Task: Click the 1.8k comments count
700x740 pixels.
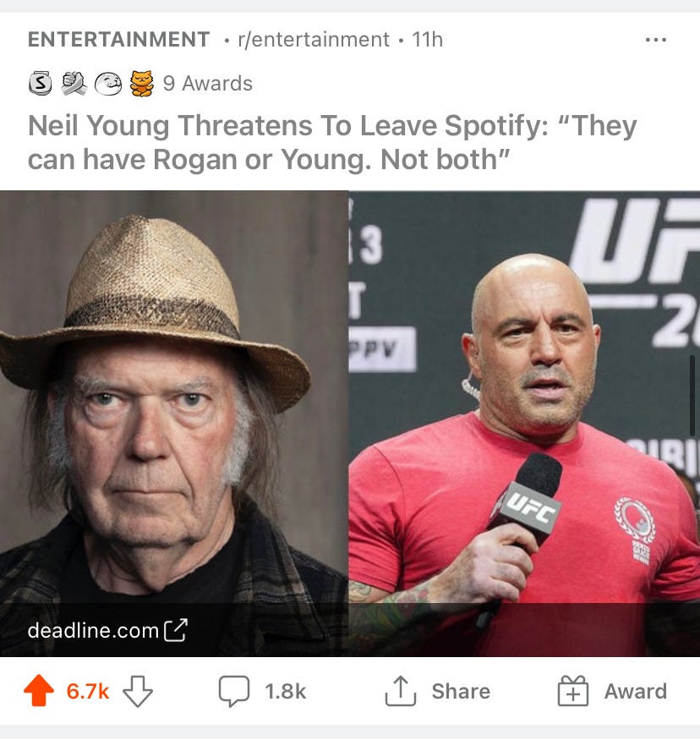Action: 286,692
